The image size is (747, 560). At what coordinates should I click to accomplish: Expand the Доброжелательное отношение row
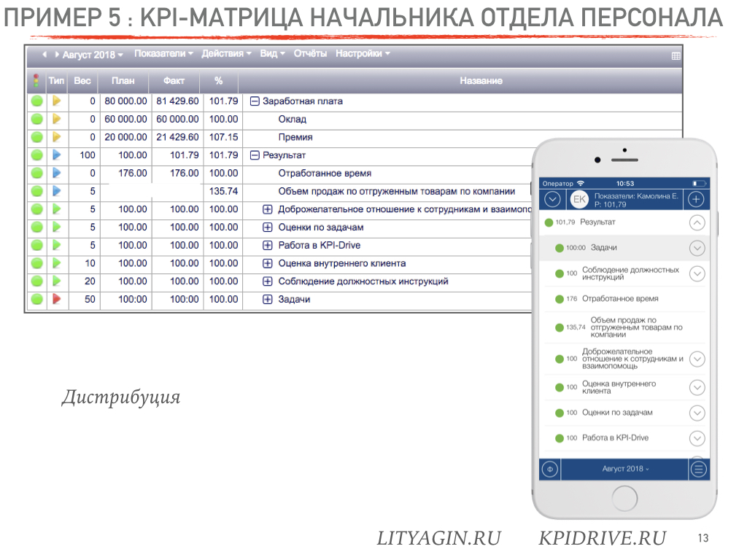(268, 209)
